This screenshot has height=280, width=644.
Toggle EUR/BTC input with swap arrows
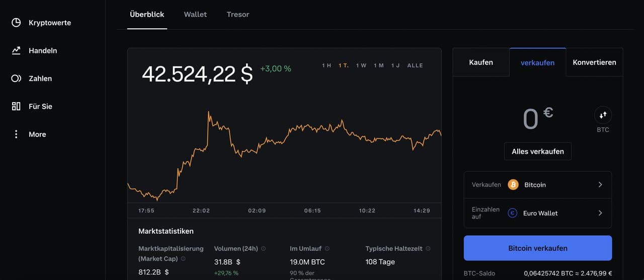(603, 115)
